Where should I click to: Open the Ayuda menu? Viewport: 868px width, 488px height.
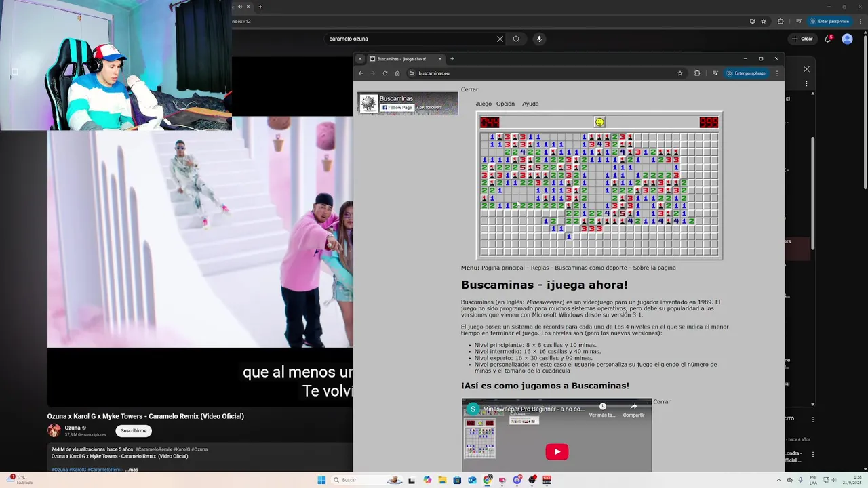[530, 104]
